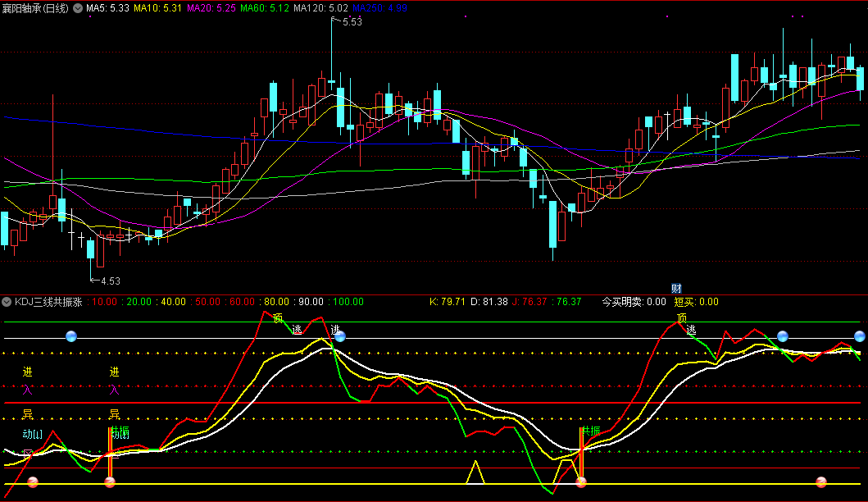
Task: Click the red-underlined 逃 escape label
Action: coord(298,330)
